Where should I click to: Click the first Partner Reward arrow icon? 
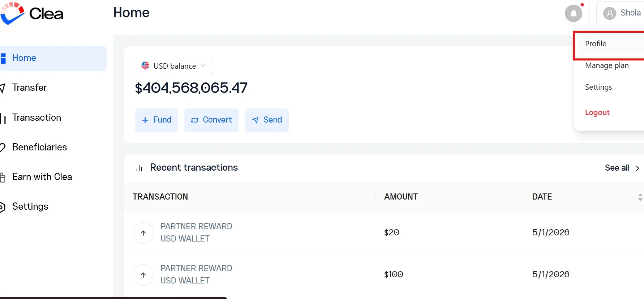point(143,233)
